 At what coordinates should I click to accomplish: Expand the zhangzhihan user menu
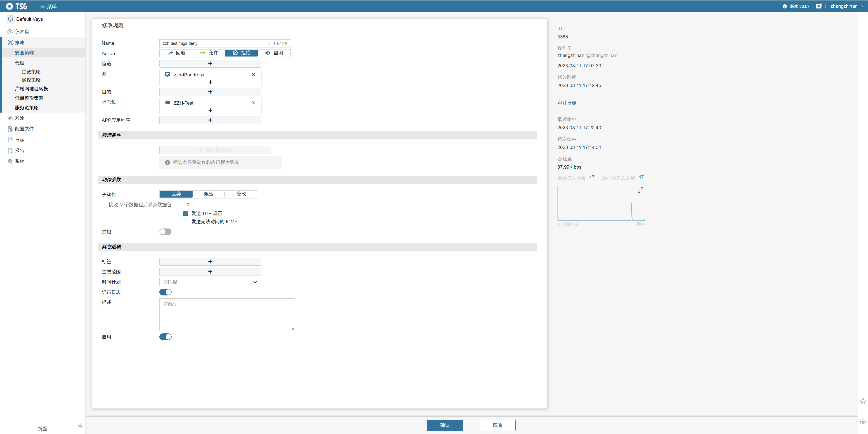(847, 6)
